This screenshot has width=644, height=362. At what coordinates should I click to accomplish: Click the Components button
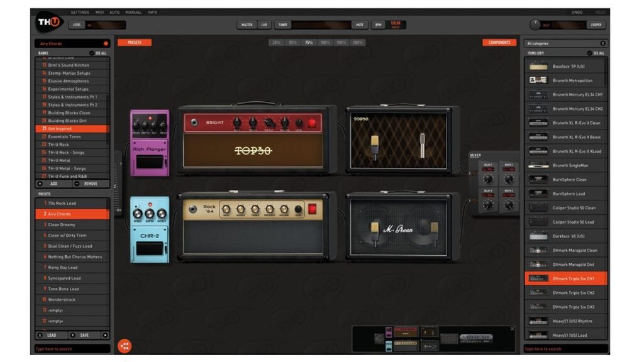(x=499, y=43)
